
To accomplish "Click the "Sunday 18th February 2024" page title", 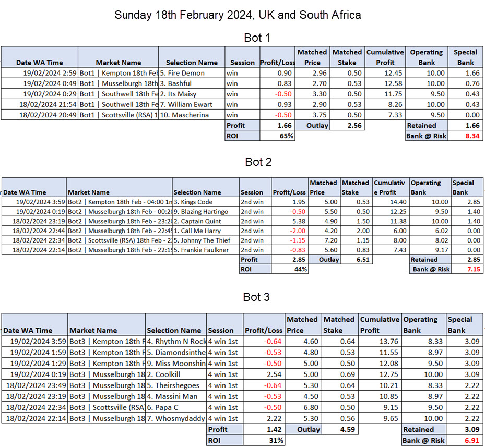I will pos(238,15).
